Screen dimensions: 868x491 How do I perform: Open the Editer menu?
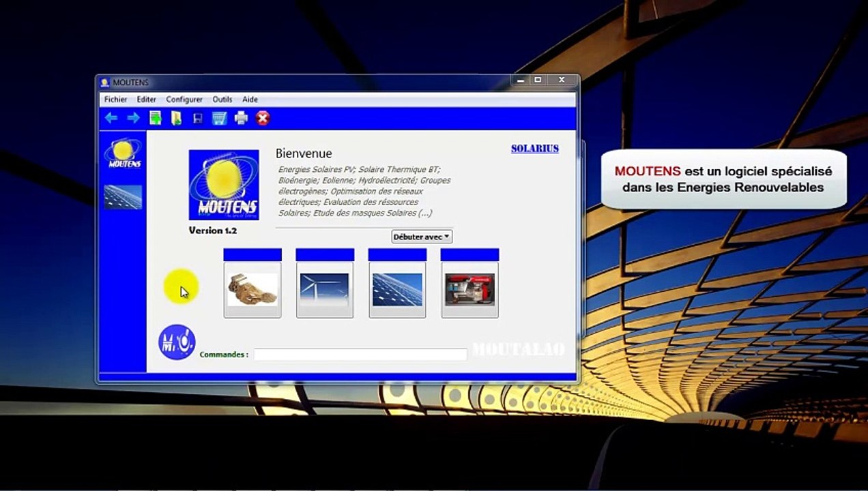coord(146,100)
